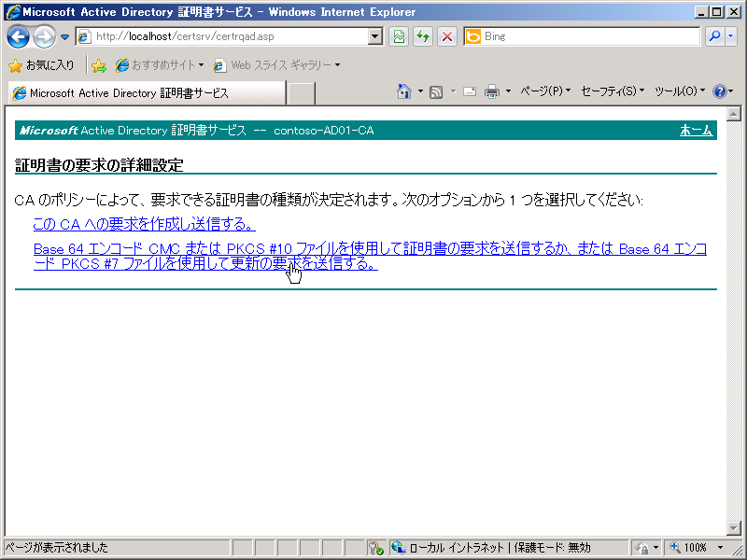Select the Microsoft Active Directory 証明書サービス tab
This screenshot has width=747, height=560.
147,92
